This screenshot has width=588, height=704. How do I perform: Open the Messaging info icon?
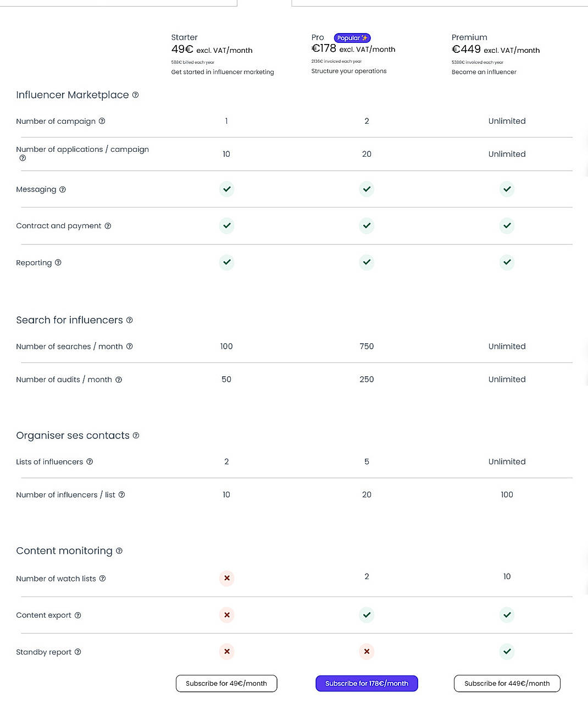(x=62, y=189)
